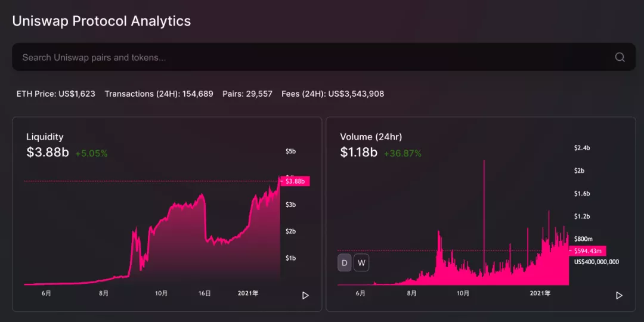Click the $1.18b volume value
Viewport: 644px width, 322px height.
[358, 153]
